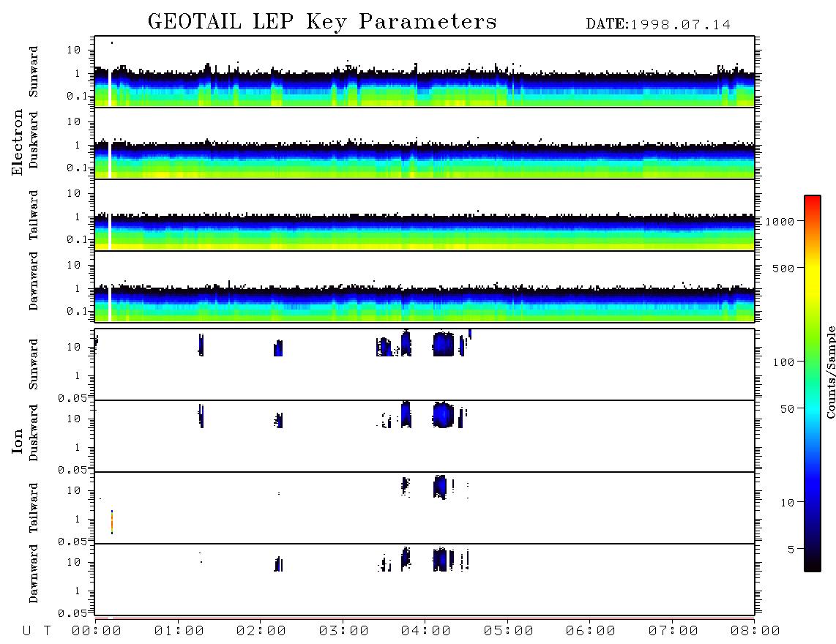The width and height of the screenshot is (836, 644).
Task: Click the Electron 'Dawnward' panel label
Action: click(34, 281)
